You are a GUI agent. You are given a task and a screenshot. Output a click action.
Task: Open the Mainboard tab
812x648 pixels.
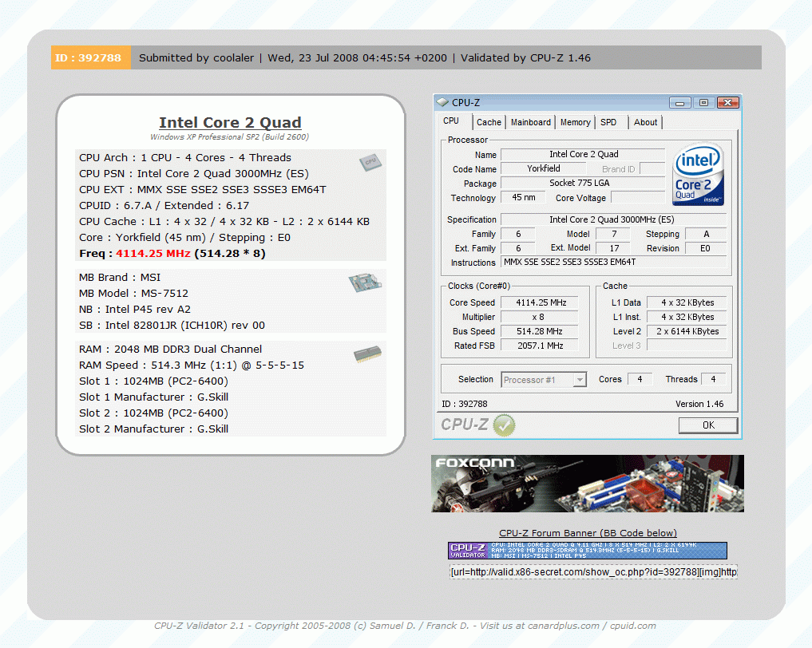click(531, 122)
